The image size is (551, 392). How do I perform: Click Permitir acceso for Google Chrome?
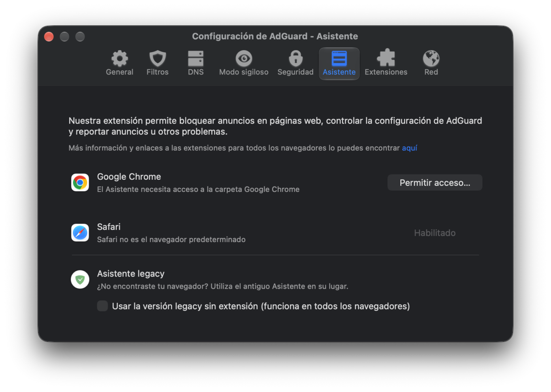(435, 183)
